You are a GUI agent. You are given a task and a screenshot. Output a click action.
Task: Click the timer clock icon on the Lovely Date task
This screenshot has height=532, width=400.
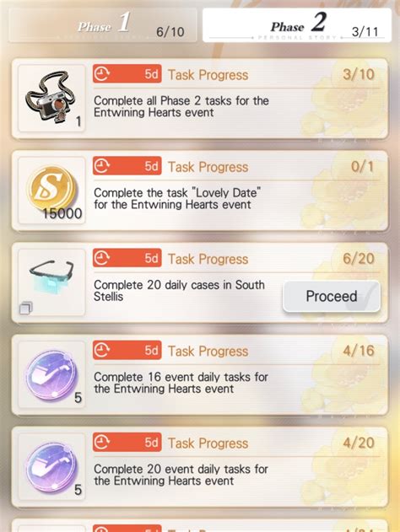point(101,166)
